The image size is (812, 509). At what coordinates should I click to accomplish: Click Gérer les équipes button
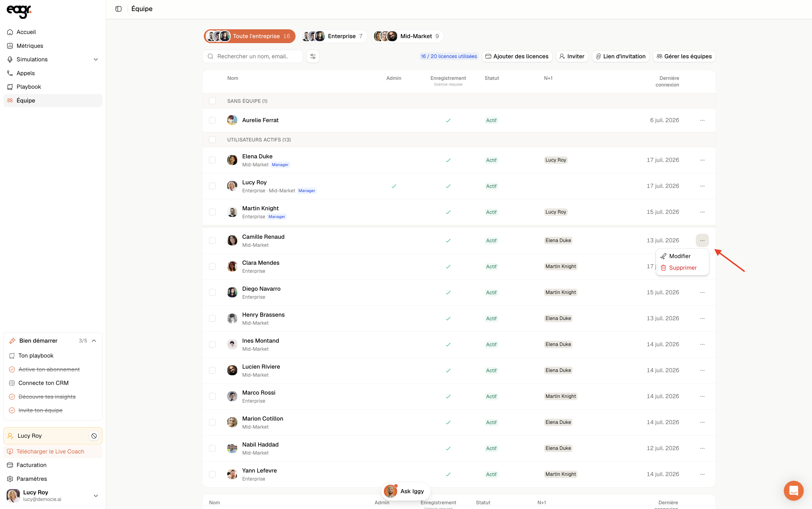(x=684, y=56)
